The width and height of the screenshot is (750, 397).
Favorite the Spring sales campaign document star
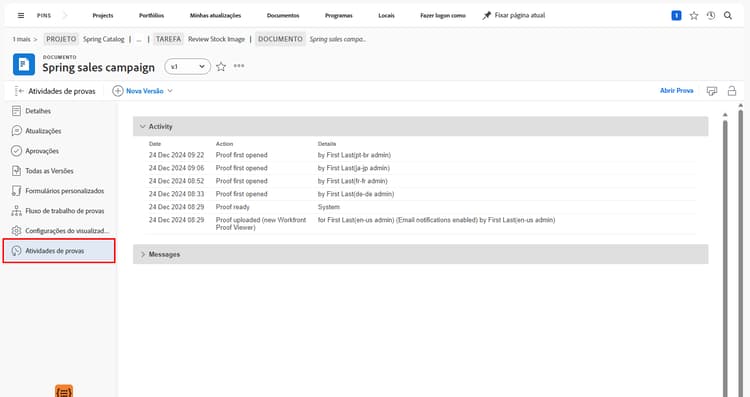click(221, 66)
